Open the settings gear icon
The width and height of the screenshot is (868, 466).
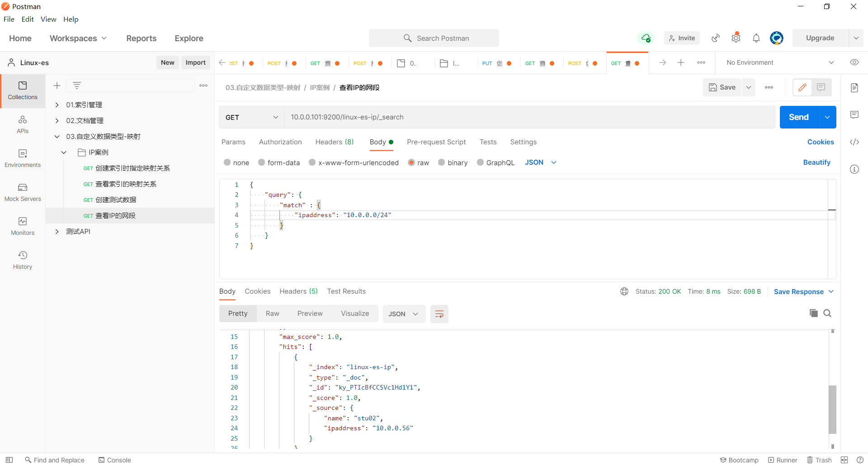[x=736, y=38]
